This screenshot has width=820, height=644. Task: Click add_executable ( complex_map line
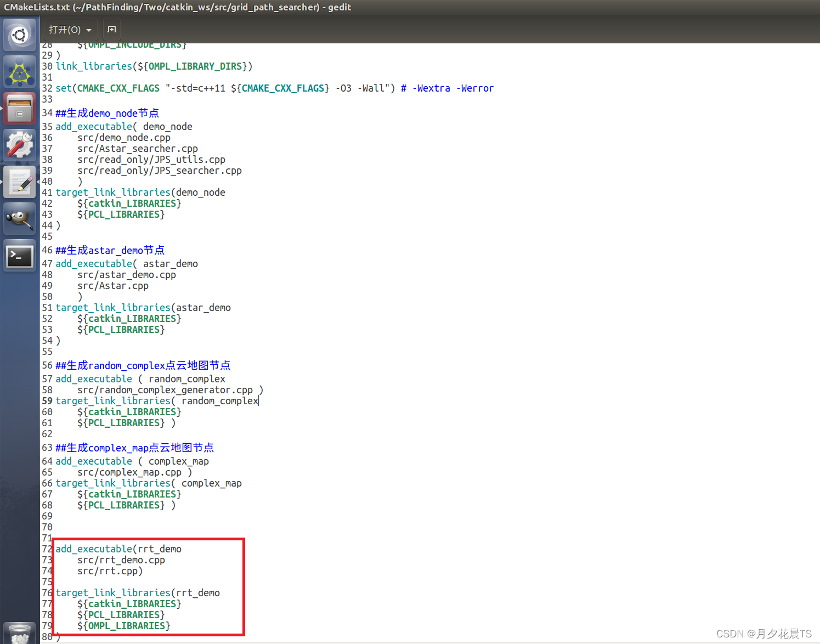(132, 461)
